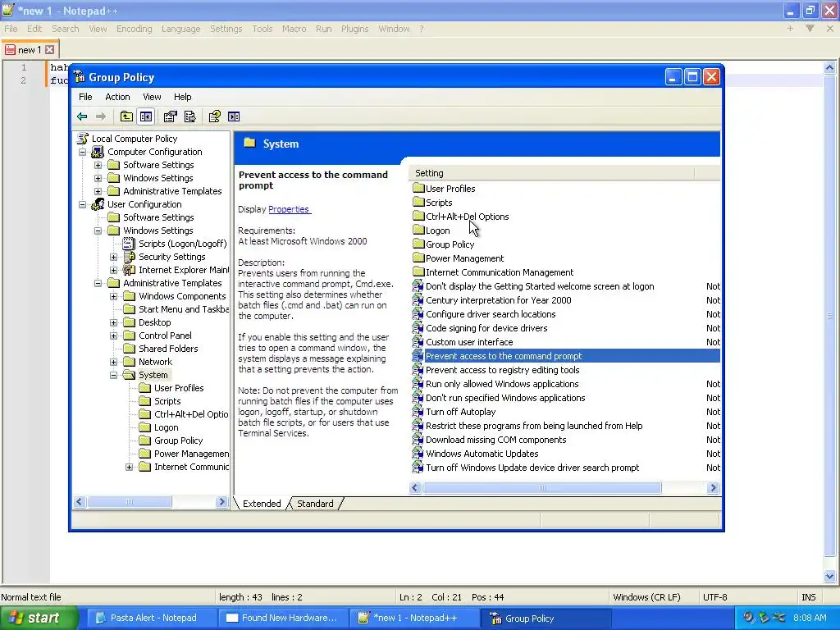Collapse the User Configuration node
This screenshot has width=840, height=630.
[x=83, y=204]
